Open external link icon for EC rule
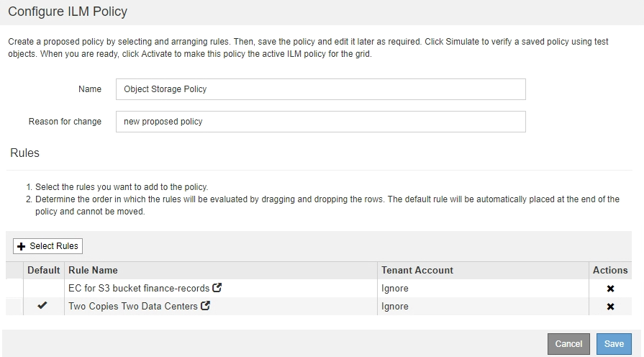The height and width of the screenshot is (357, 644). coord(217,288)
